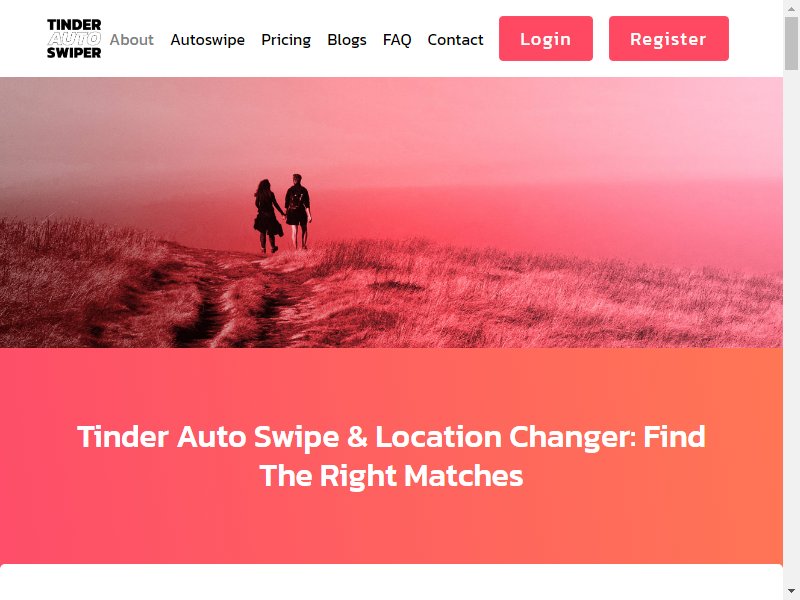Screen dimensions: 800x600
Task: Click the pink sky area of the hero image
Action: point(510,128)
